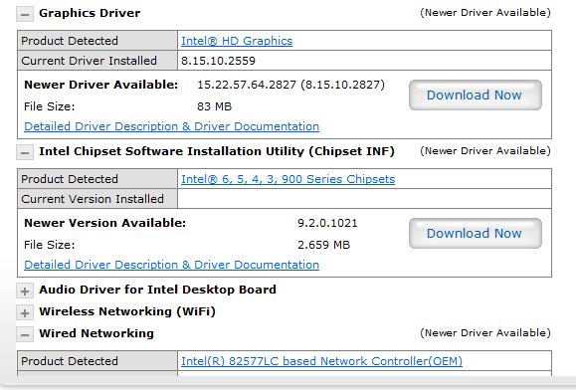Click the Newer Version Available label
The image size is (576, 392).
(x=105, y=223)
